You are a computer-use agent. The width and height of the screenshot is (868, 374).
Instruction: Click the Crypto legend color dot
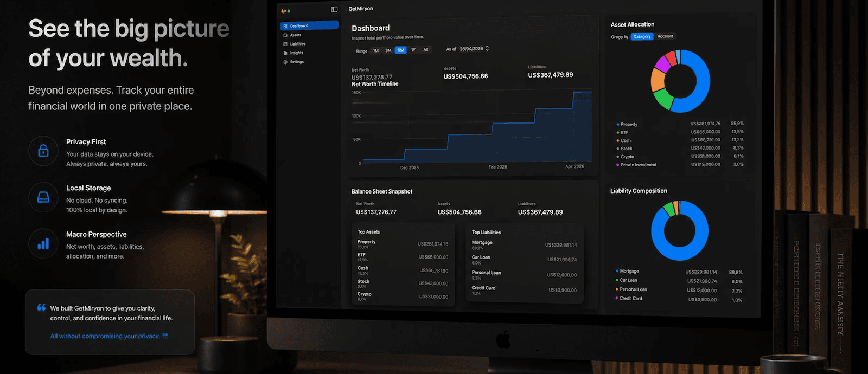(x=617, y=157)
